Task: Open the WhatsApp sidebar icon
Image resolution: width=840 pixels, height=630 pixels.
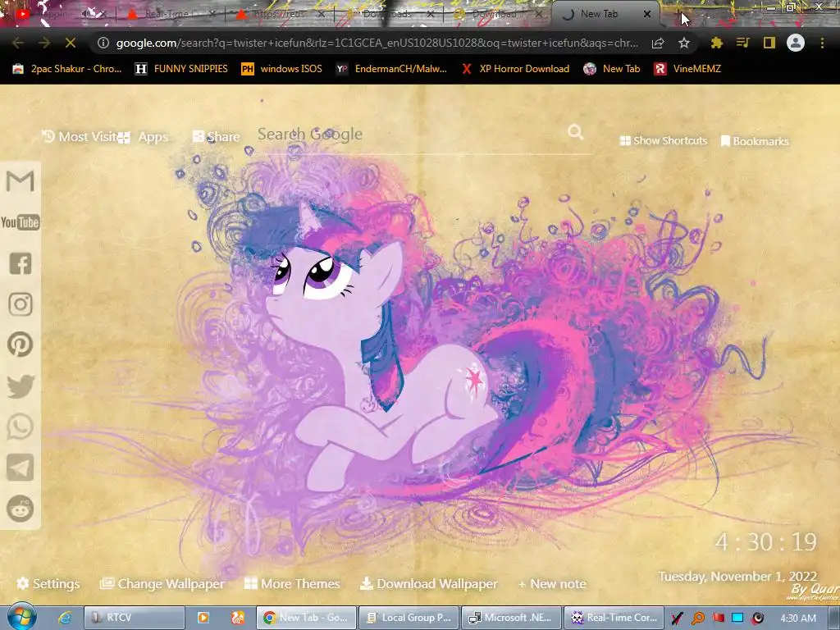Action: (20, 427)
